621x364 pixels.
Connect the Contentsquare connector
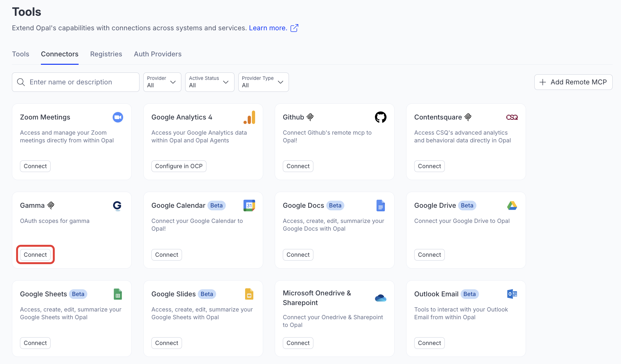429,166
